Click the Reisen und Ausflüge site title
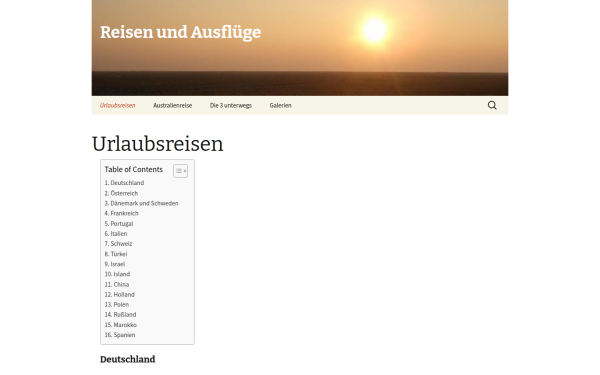Image resolution: width=600 pixels, height=375 pixels. point(181,33)
